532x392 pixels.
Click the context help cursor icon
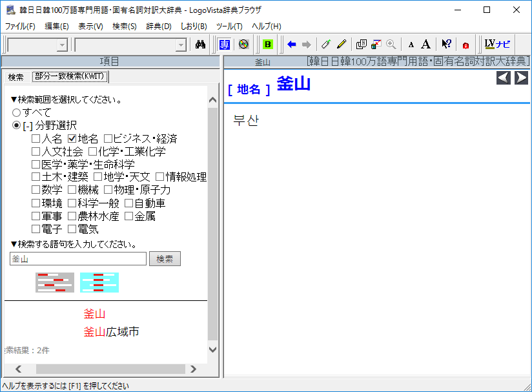point(446,44)
